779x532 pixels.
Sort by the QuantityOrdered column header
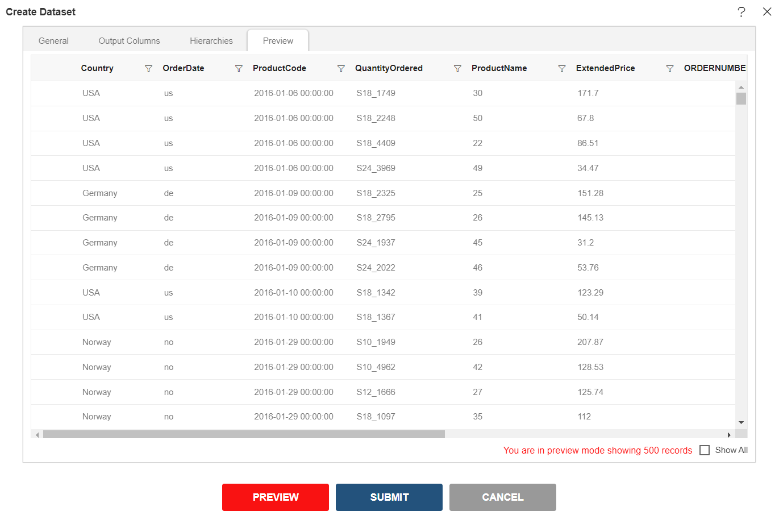389,68
